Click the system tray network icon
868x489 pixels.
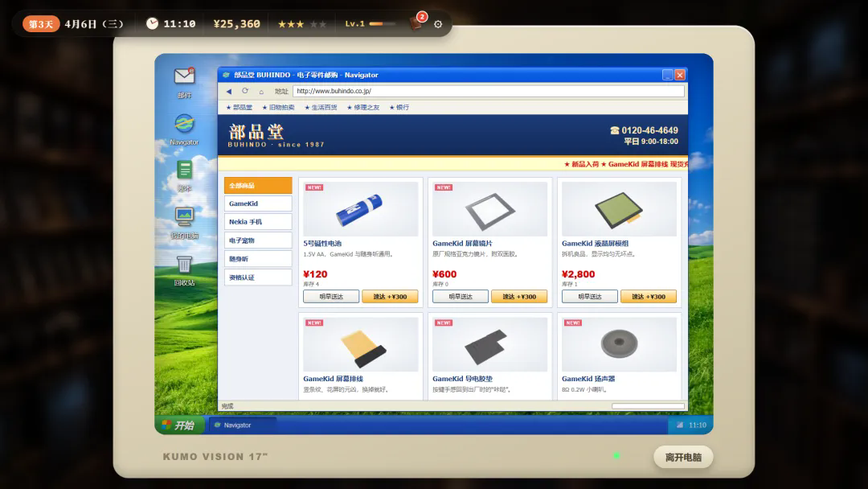pos(680,425)
